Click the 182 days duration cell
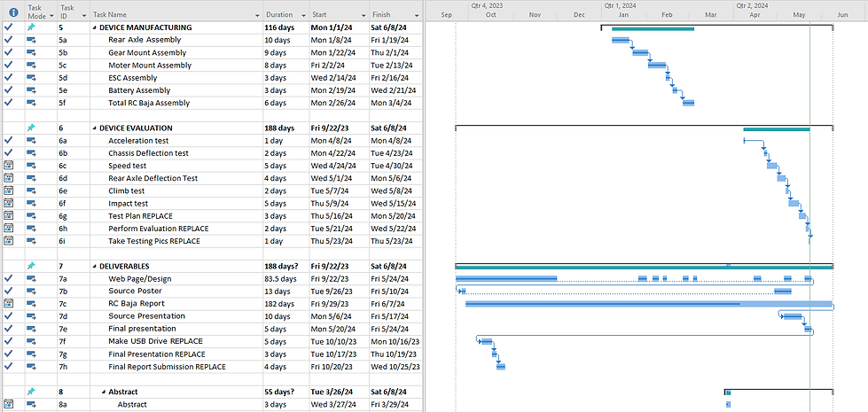Screen dimensions: 868x412 285,304
